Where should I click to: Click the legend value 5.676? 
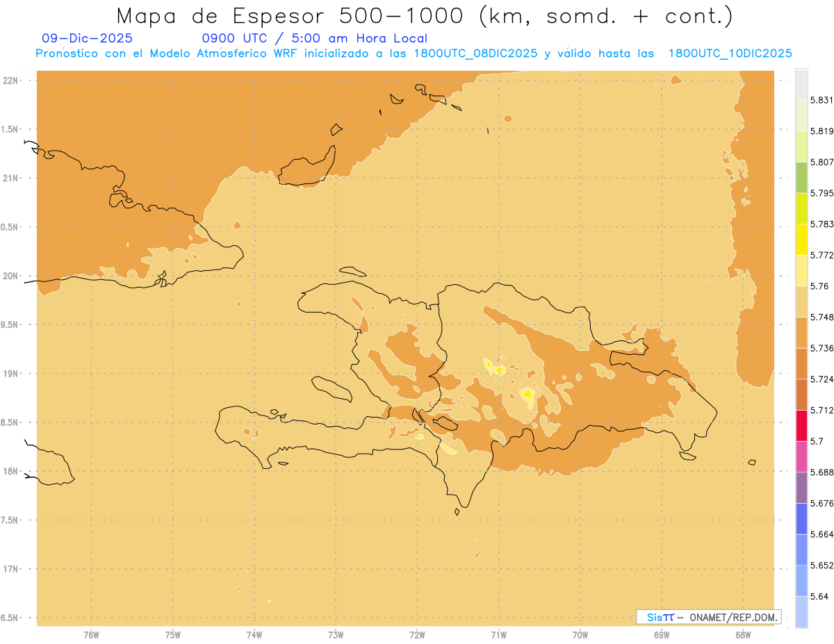coord(822,504)
